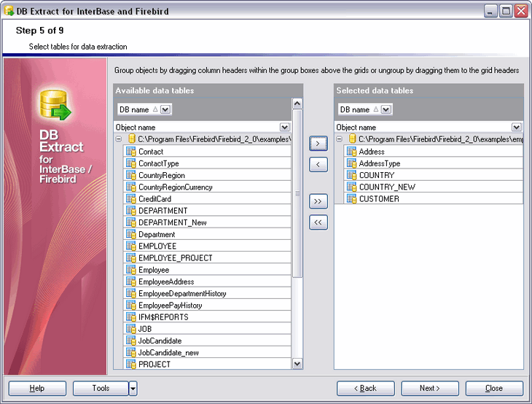Select the AddressType row text

pyautogui.click(x=379, y=163)
